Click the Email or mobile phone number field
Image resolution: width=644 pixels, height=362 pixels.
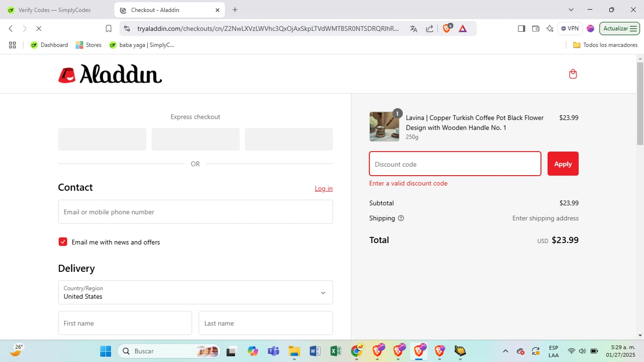(x=195, y=212)
